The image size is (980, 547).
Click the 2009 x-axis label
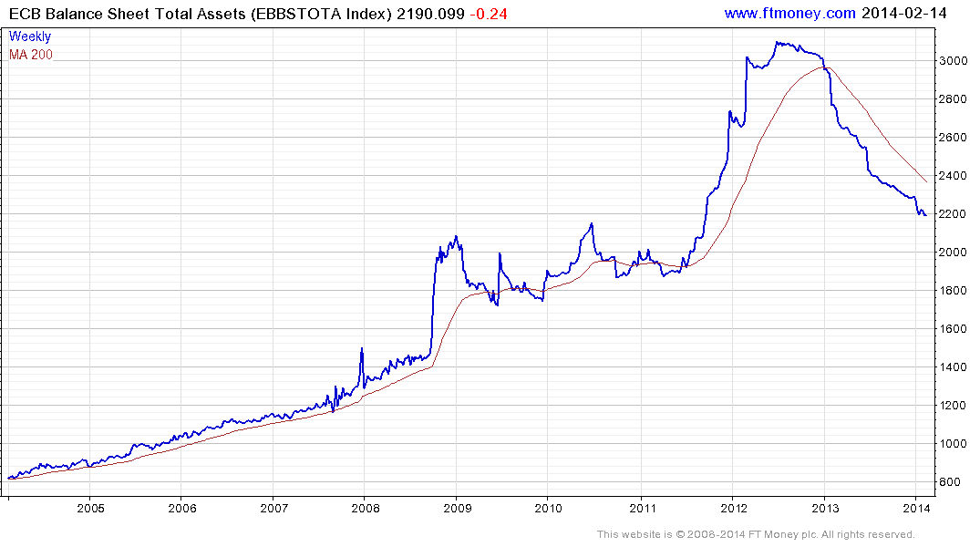[458, 508]
